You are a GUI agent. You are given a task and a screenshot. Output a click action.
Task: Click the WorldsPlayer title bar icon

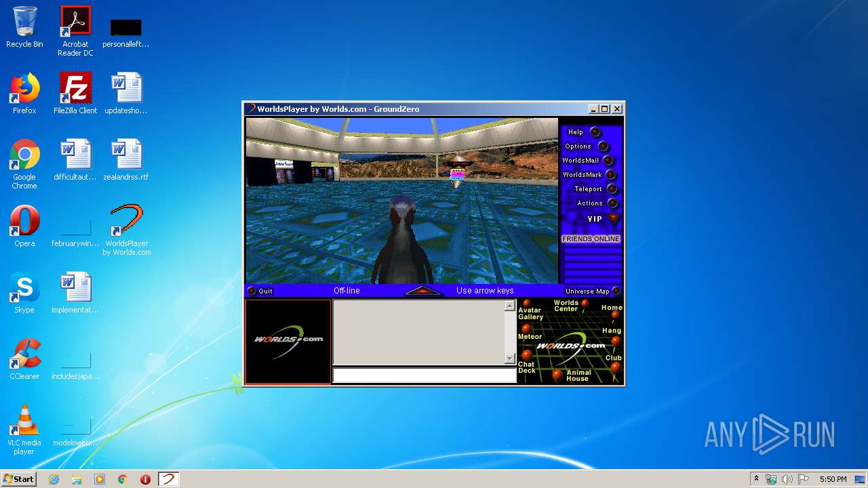pos(250,108)
